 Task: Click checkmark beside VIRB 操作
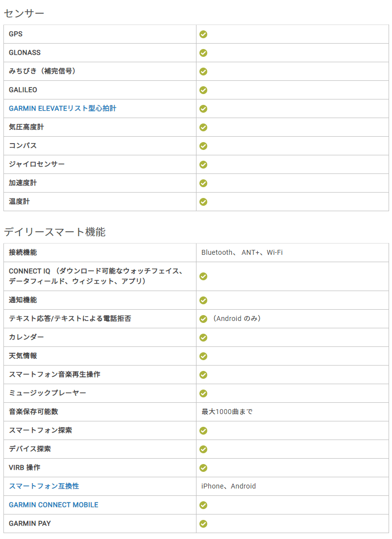[x=203, y=468]
